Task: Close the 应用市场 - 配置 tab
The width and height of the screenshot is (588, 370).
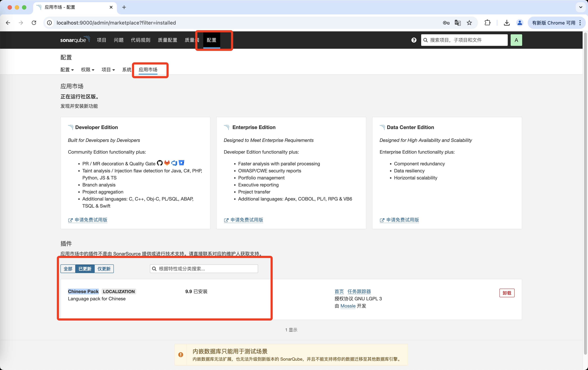Action: (111, 7)
